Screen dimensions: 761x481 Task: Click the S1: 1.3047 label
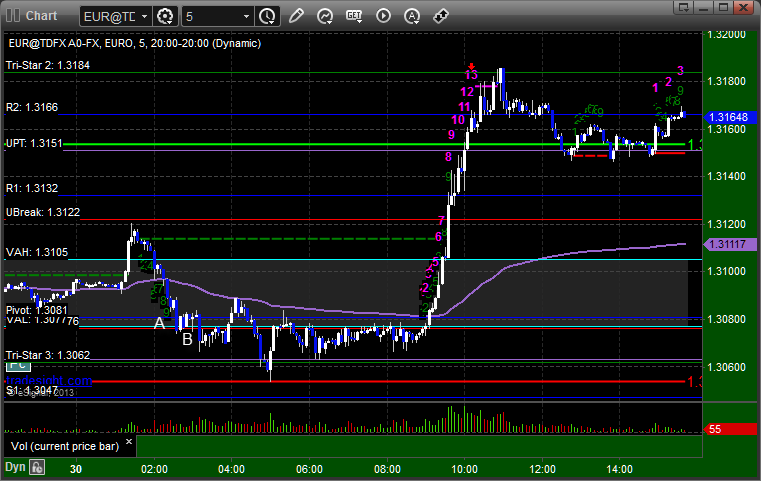coord(32,390)
